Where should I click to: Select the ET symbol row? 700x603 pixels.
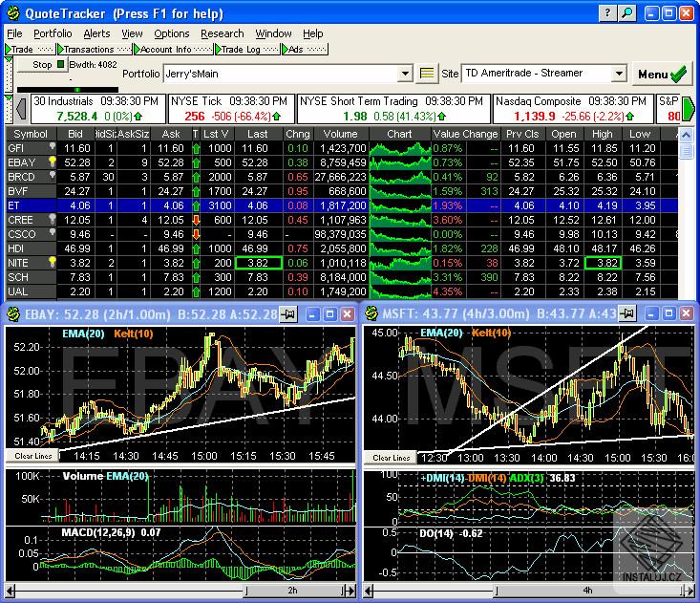pyautogui.click(x=342, y=205)
